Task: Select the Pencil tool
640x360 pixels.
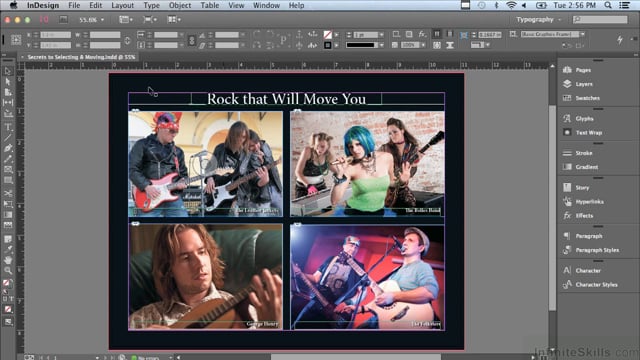Action: tap(8, 159)
